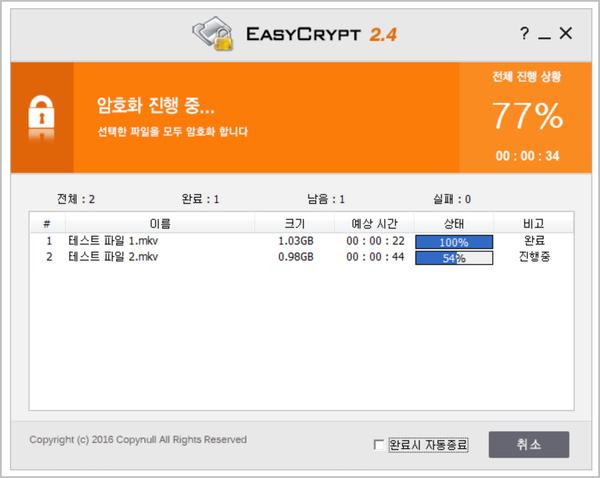
Task: Click the Copyright (c) 2016 Copynull text
Action: (138, 439)
